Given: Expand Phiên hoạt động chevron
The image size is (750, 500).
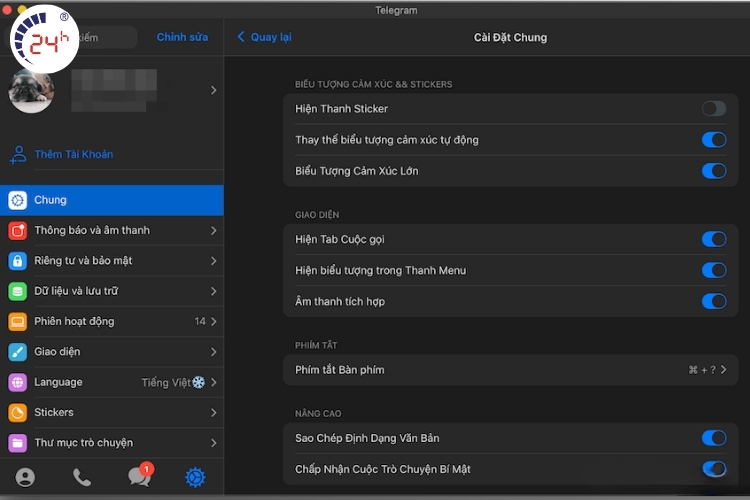Looking at the screenshot, I should (x=214, y=322).
